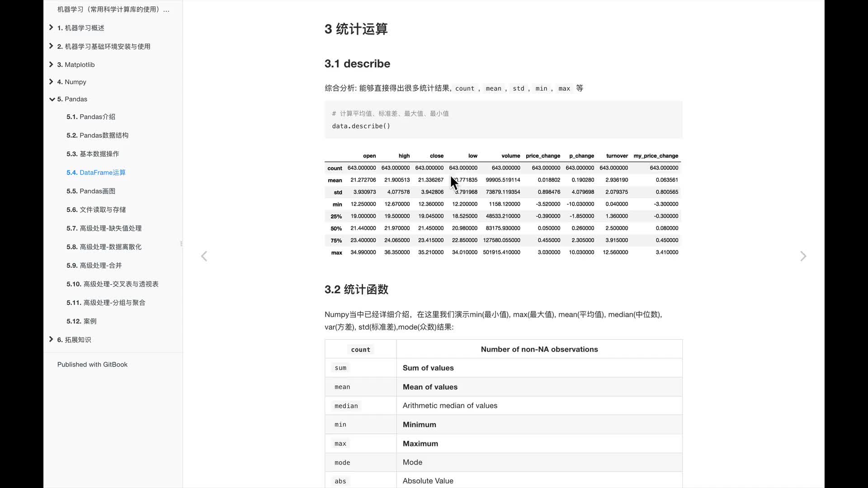
Task: Open section 5.10. 高级处理-交叉表与透视表
Action: click(x=112, y=284)
